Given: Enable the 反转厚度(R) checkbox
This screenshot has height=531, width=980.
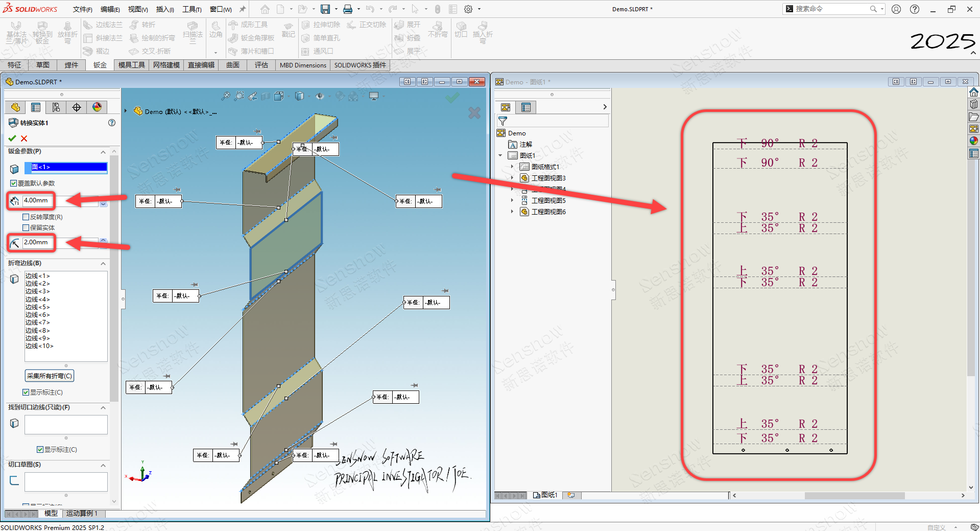Looking at the screenshot, I should pos(26,217).
